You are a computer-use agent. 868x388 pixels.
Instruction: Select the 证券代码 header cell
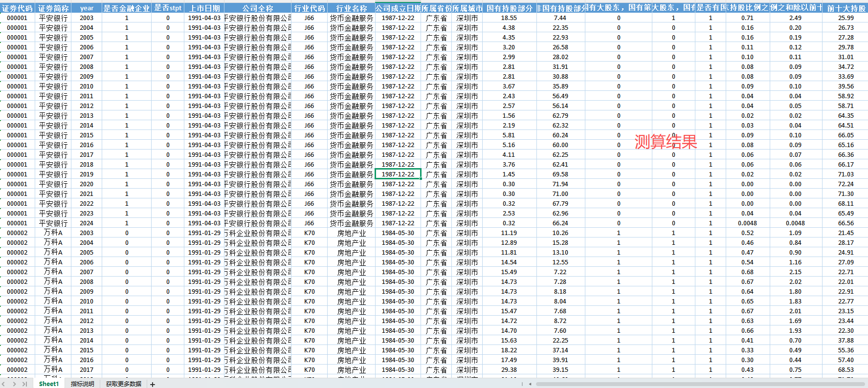coord(17,8)
